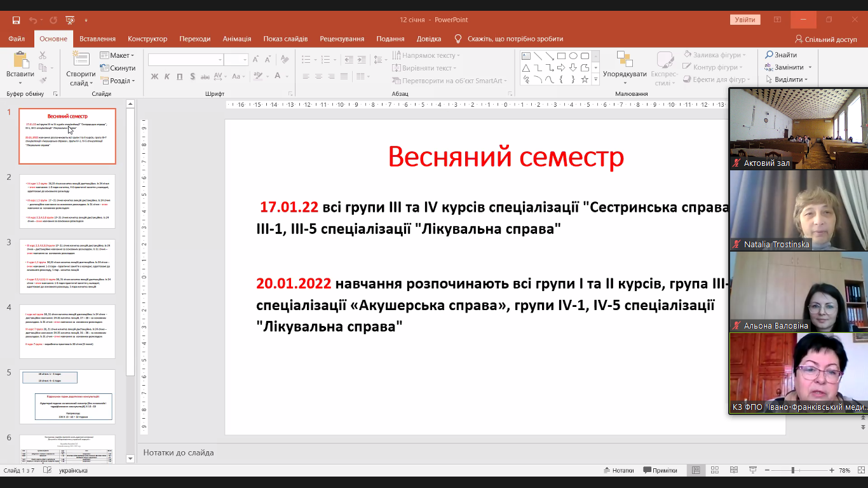Select the oval shape in shapes gallery
The image size is (868, 488).
point(573,56)
